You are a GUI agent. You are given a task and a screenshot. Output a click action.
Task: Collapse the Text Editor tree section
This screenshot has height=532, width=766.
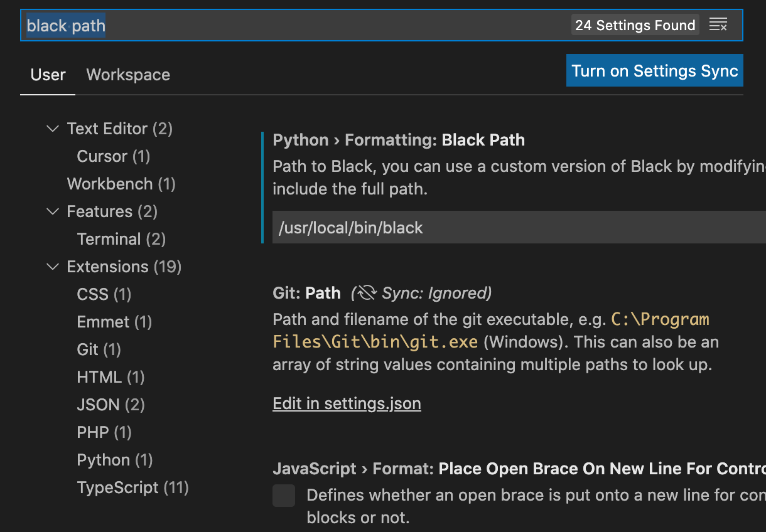[x=53, y=129]
